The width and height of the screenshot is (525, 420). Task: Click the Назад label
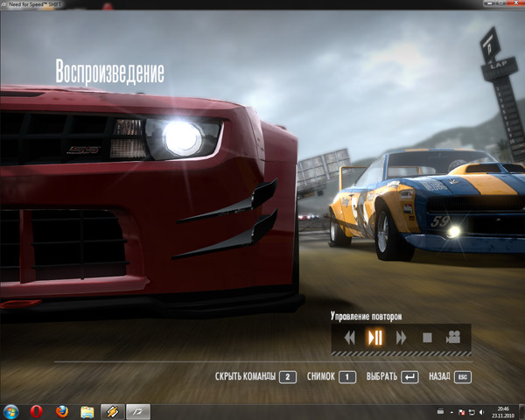click(439, 376)
